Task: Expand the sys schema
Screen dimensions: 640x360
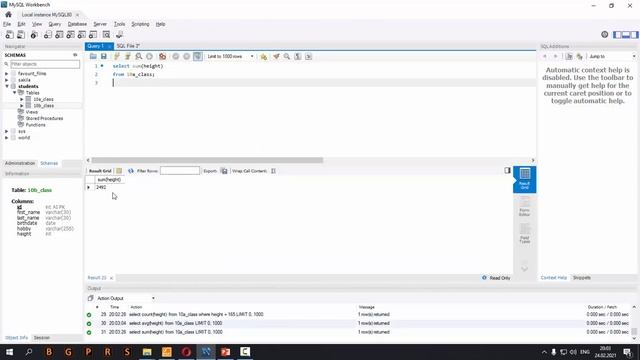Action: click(x=7, y=131)
